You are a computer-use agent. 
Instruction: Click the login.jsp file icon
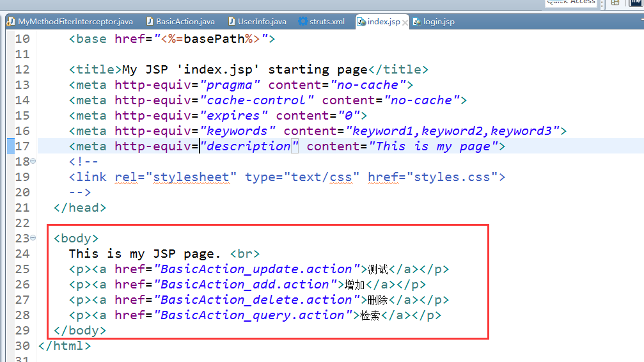pos(417,22)
